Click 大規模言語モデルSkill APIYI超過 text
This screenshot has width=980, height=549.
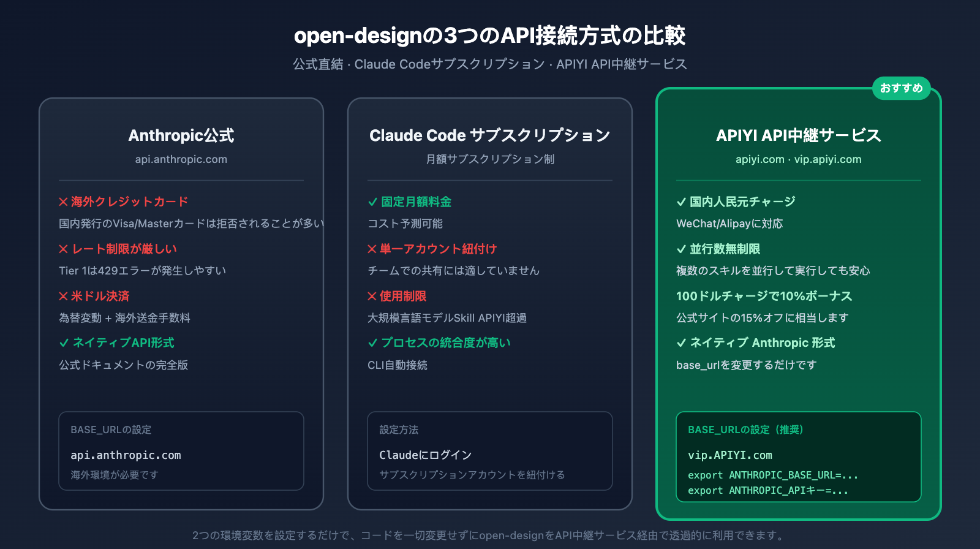pos(447,318)
